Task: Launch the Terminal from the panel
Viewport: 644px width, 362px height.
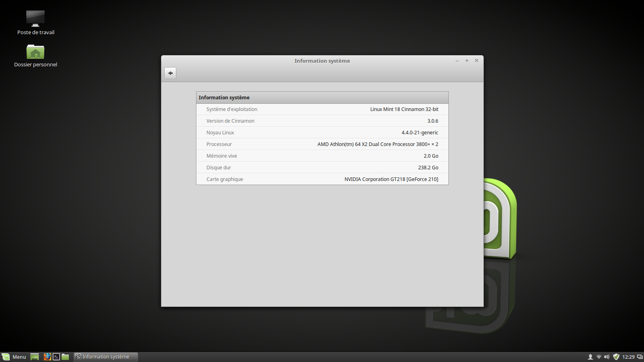Action: click(56, 357)
